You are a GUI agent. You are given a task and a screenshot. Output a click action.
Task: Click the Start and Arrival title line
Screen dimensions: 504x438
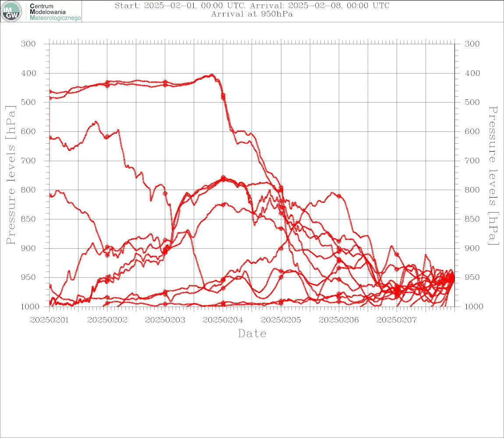tap(252, 5)
